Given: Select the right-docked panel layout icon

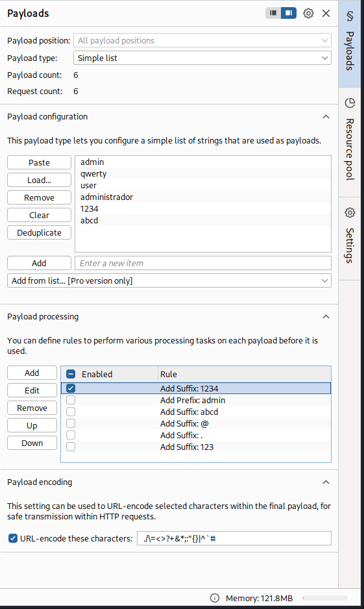Looking at the screenshot, I should (289, 13).
